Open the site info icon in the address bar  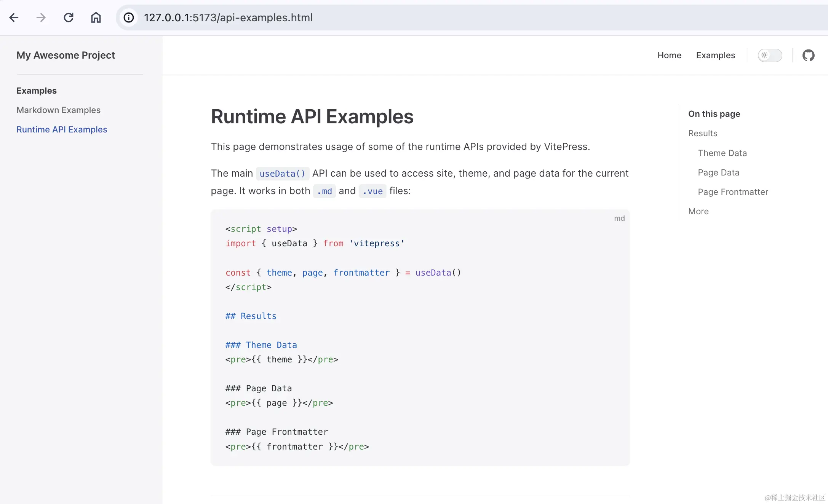click(x=129, y=18)
